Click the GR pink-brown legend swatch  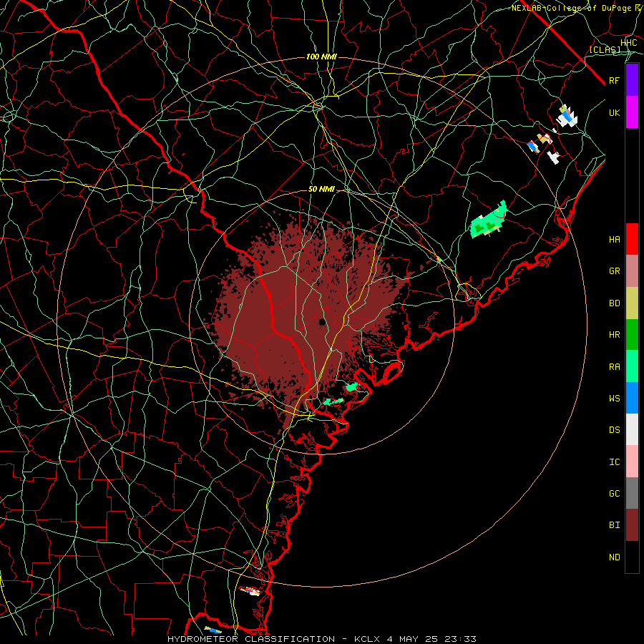[x=632, y=271]
